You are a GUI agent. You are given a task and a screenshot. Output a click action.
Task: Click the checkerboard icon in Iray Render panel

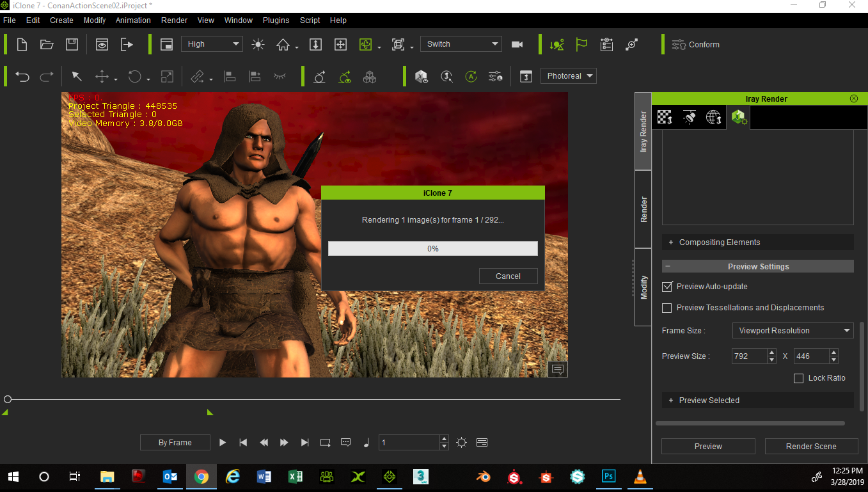click(665, 117)
